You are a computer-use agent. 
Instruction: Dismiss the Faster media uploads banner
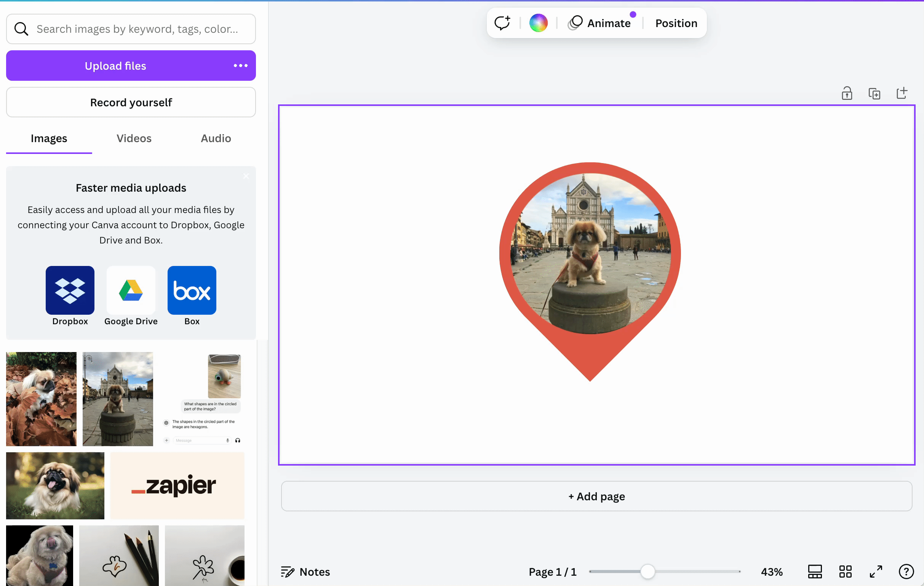point(246,176)
